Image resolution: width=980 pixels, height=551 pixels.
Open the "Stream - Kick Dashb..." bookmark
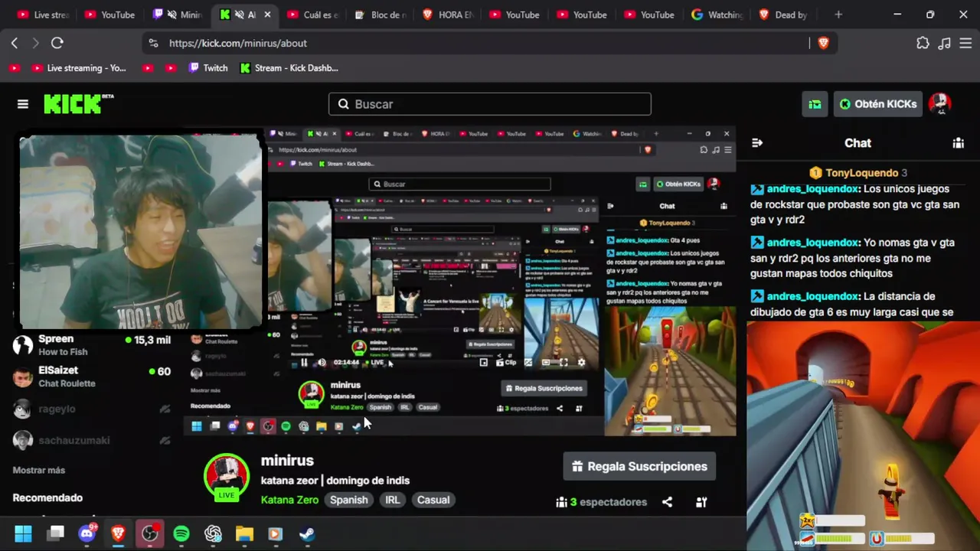(289, 68)
